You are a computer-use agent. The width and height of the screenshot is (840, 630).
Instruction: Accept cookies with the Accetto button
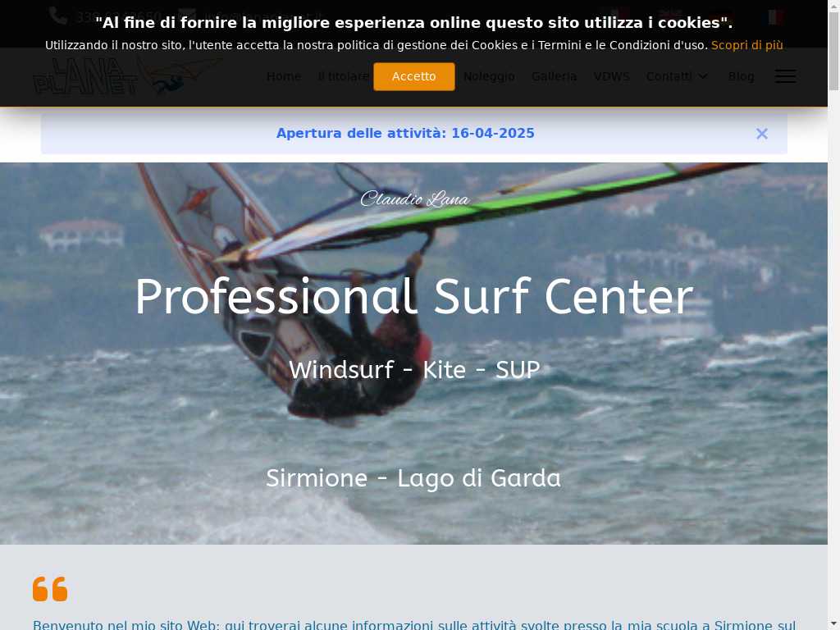click(x=413, y=76)
